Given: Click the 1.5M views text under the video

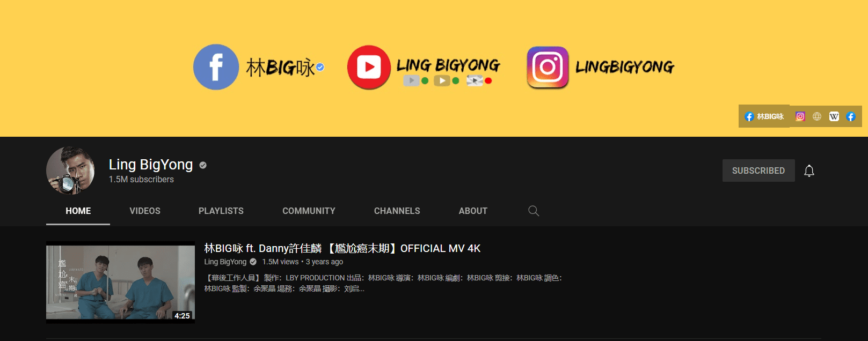Looking at the screenshot, I should tap(280, 262).
